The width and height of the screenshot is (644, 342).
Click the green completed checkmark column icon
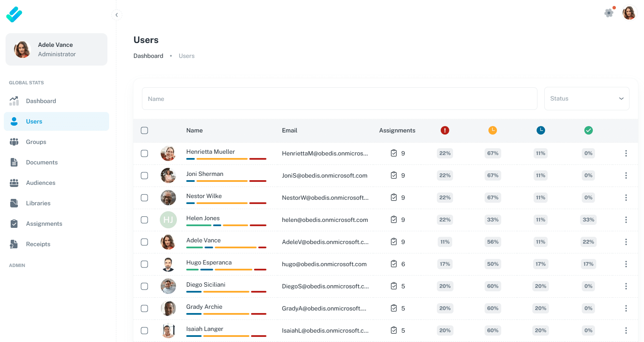click(x=588, y=131)
